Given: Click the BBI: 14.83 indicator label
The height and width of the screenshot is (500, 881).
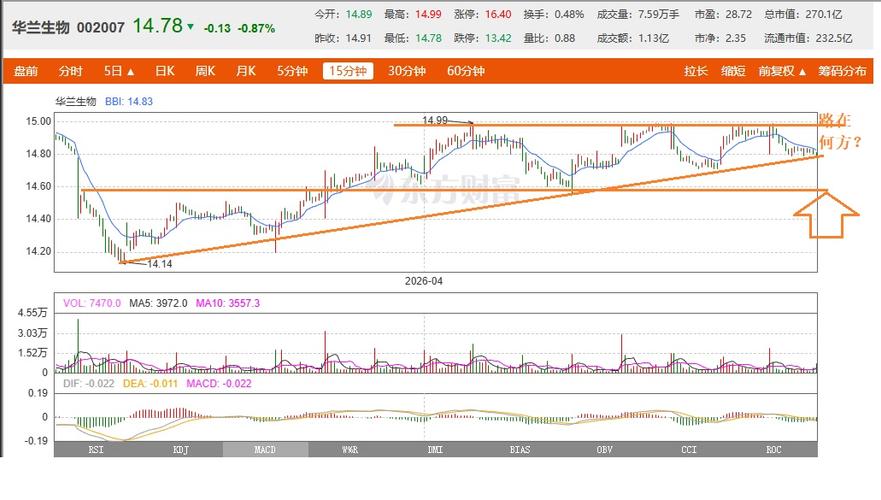Looking at the screenshot, I should pyautogui.click(x=129, y=102).
